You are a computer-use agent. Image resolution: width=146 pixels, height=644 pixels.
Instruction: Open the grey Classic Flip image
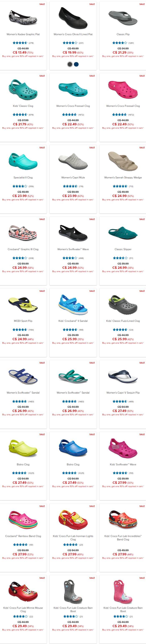pyautogui.click(x=123, y=17)
